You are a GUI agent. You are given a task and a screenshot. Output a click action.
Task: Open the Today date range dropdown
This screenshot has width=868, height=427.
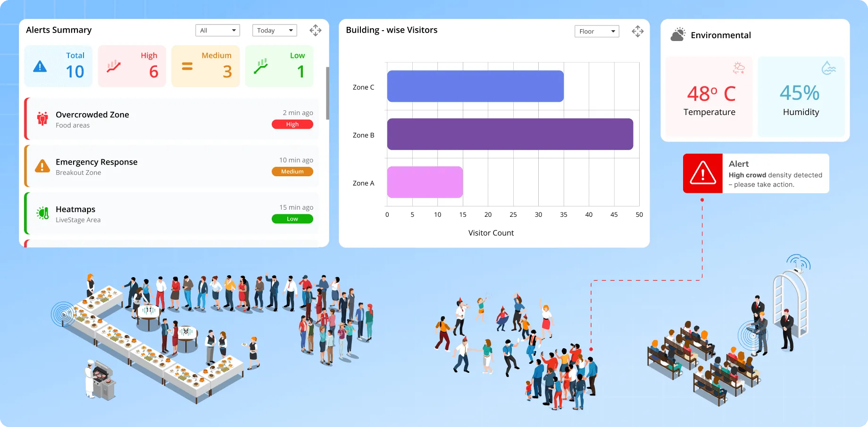(x=275, y=31)
